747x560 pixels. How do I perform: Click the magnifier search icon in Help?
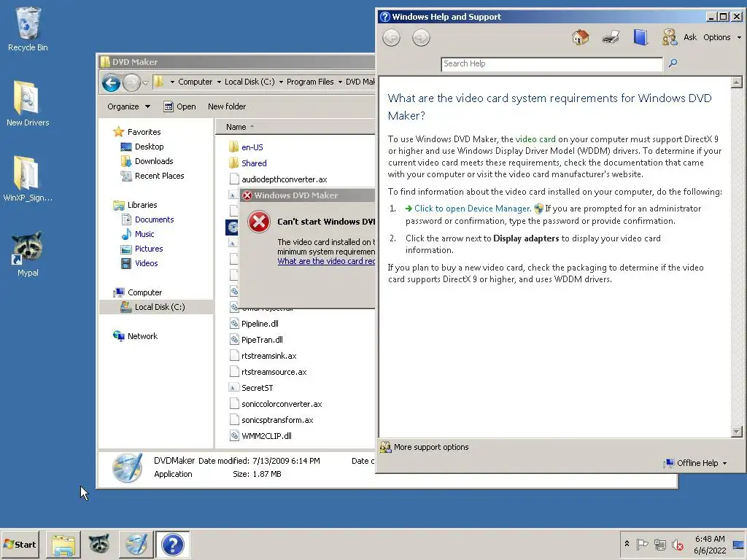[x=673, y=63]
